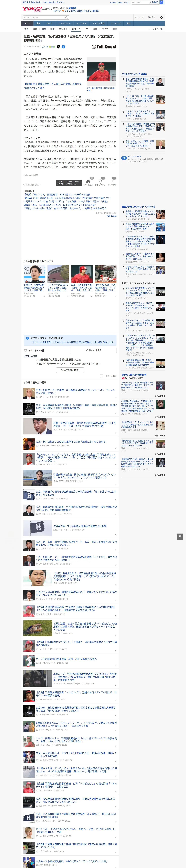Dismiss 「ファンの皆様に多大なるご心配とご迷惑」 article card
The height and width of the screenshot is (868, 186).
pyautogui.click(x=68, y=296)
